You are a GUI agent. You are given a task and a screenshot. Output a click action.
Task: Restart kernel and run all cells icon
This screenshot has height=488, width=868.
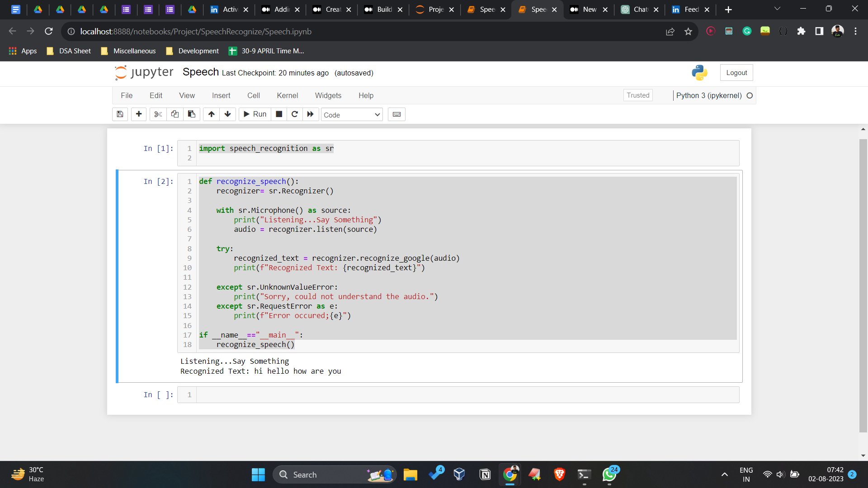coord(311,114)
